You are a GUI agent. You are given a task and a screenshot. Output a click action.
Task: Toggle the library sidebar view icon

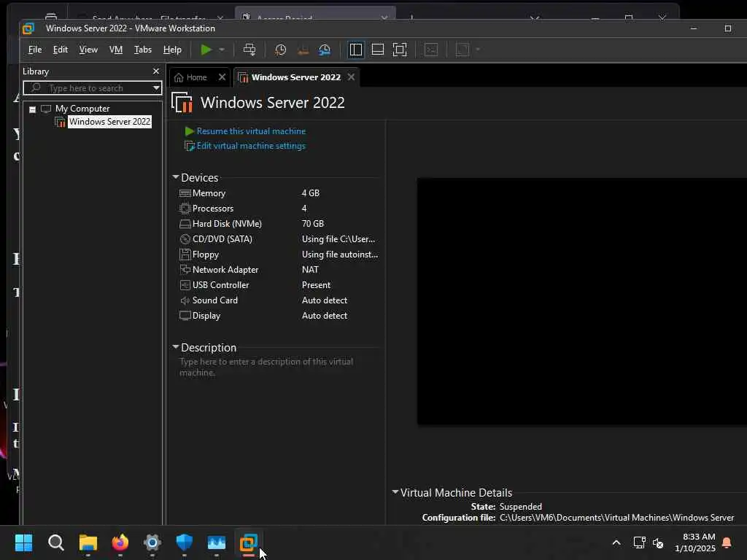coord(355,50)
